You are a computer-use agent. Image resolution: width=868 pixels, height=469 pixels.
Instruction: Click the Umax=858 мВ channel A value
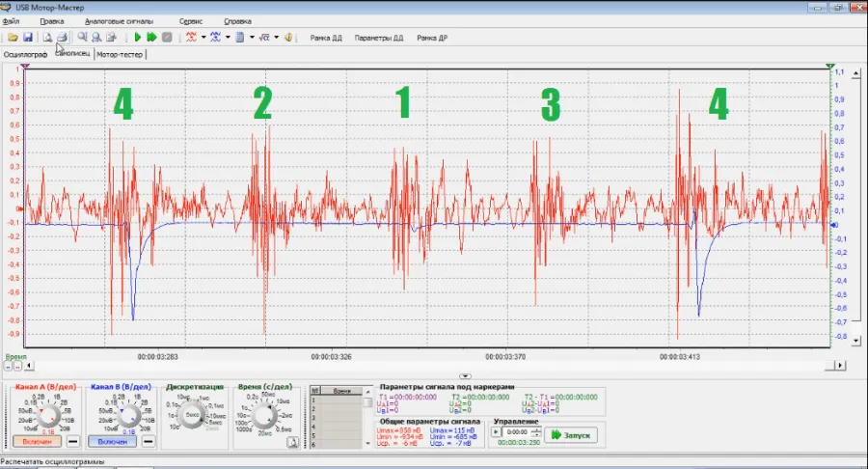click(398, 430)
